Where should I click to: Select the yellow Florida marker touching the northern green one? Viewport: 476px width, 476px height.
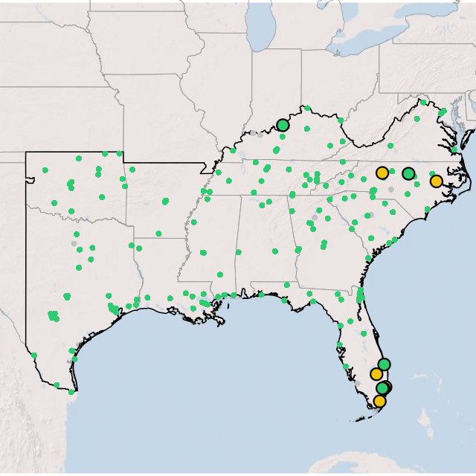pos(376,374)
